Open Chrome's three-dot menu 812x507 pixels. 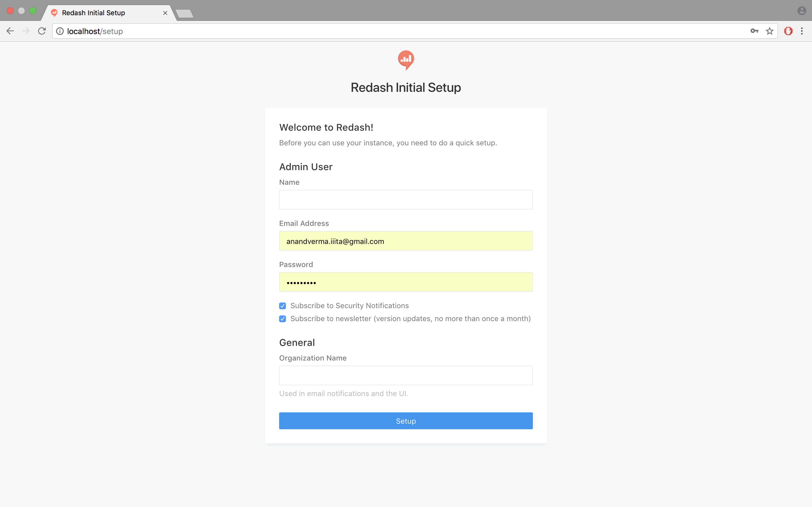[x=802, y=31]
